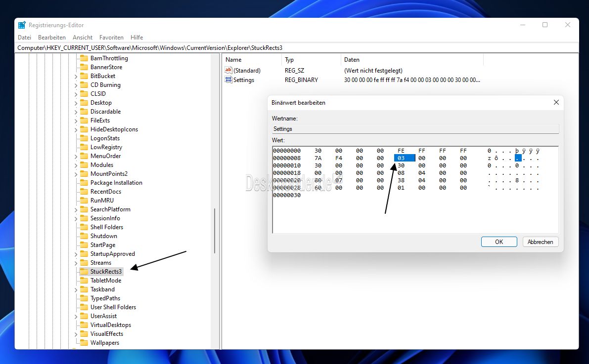Image resolution: width=589 pixels, height=364 pixels.
Task: Click the REG_SZ type of (Standard)
Action: point(295,71)
